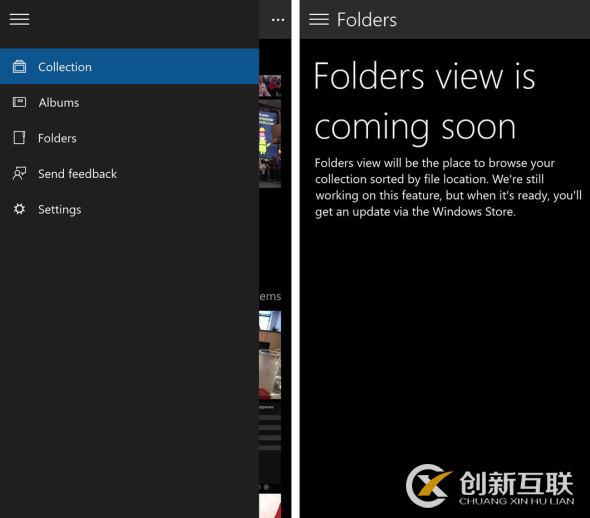The image size is (590, 518).
Task: Open Settings from the sidebar
Action: pyautogui.click(x=129, y=209)
